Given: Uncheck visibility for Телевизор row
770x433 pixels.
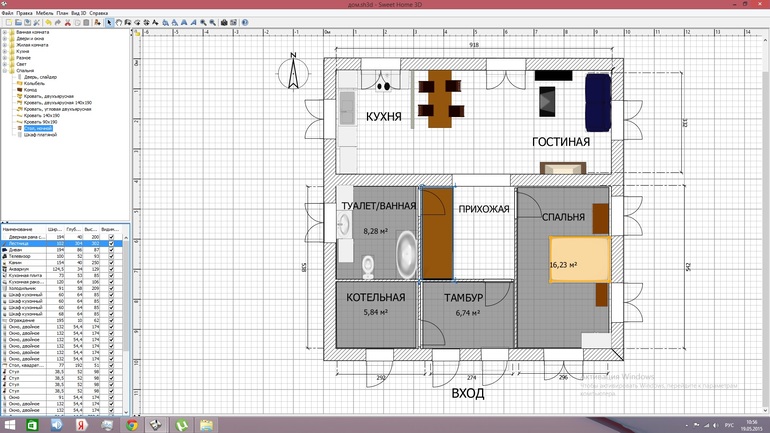Looking at the screenshot, I should (x=111, y=256).
